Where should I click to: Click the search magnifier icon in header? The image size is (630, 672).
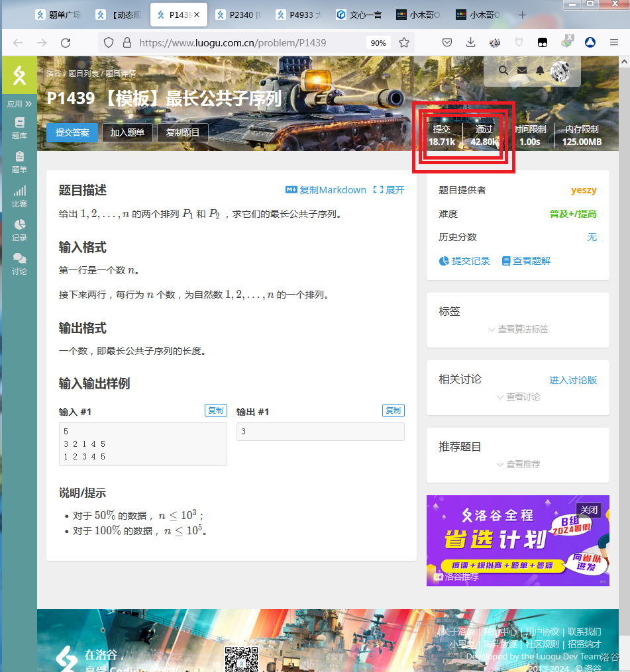pos(503,70)
